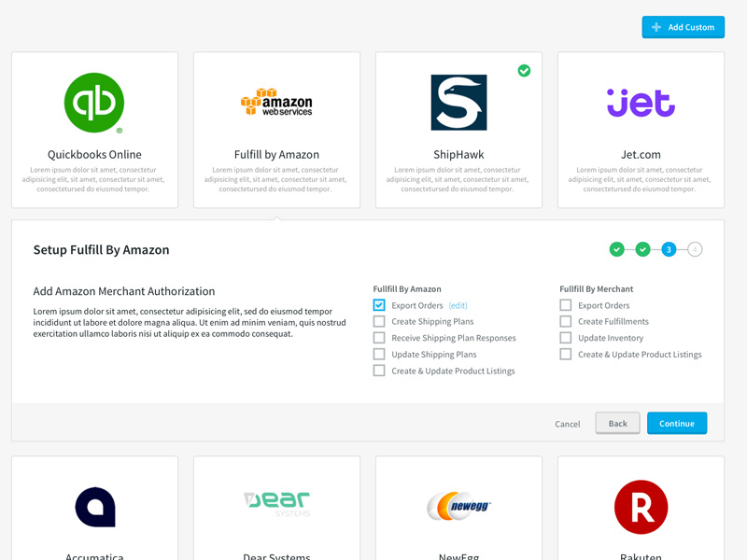This screenshot has height=560, width=747.
Task: Click the ShipHawk logo icon
Action: click(458, 103)
